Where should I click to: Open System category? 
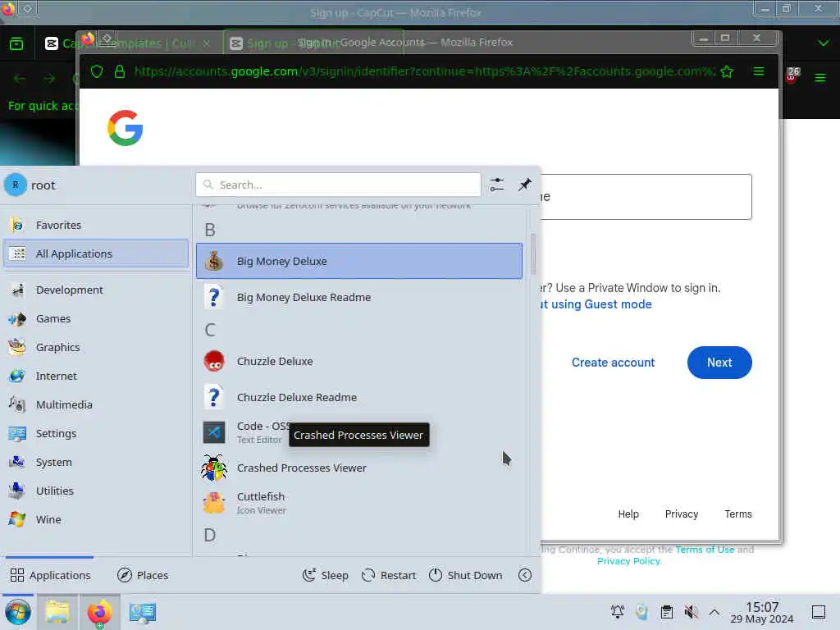click(96, 462)
